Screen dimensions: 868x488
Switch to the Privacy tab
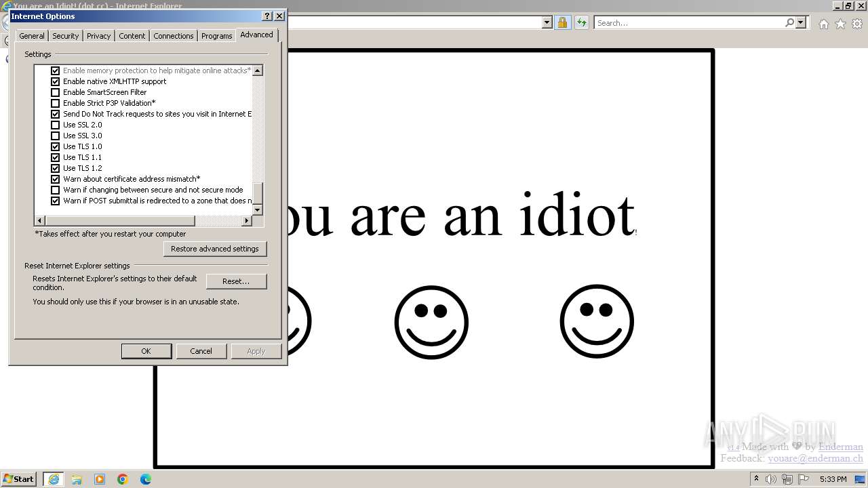(98, 36)
